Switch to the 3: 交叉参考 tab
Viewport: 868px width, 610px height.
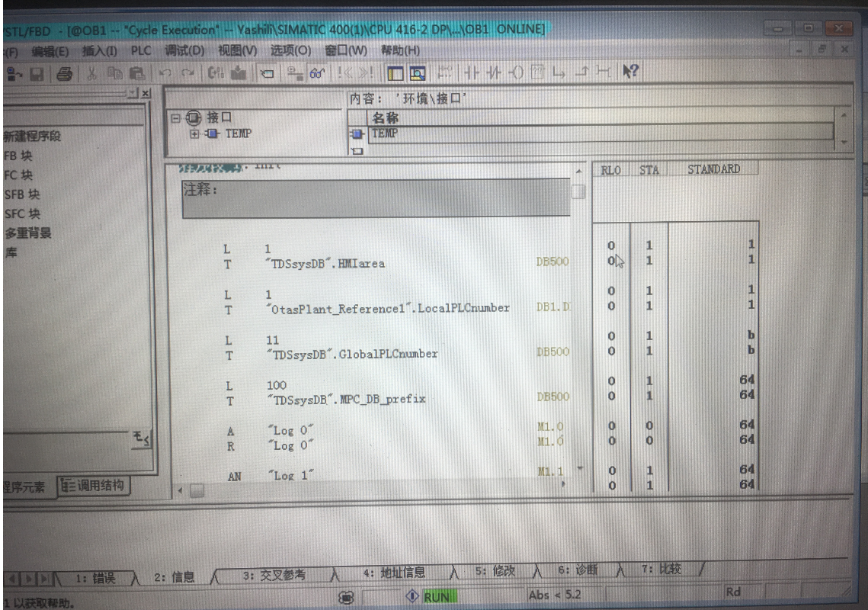point(274,574)
